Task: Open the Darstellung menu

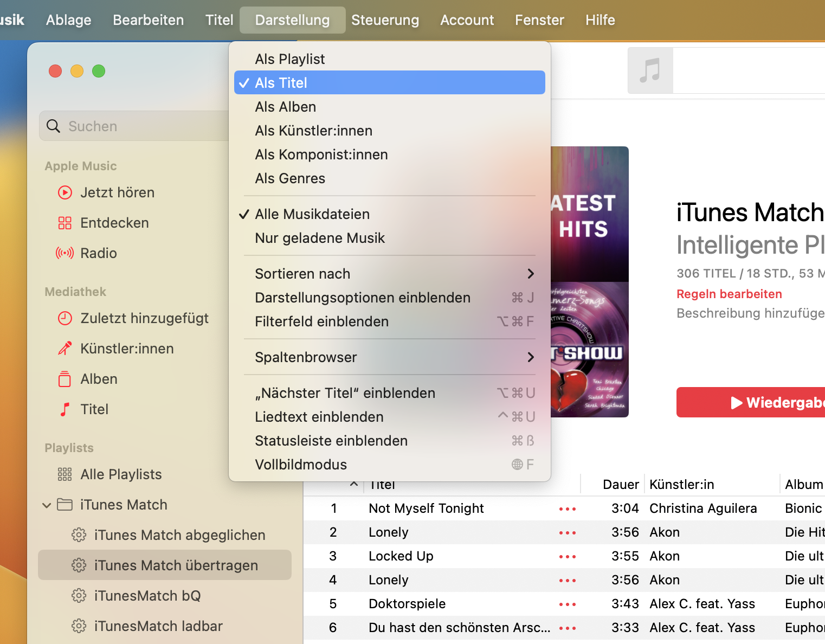Action: 293,20
